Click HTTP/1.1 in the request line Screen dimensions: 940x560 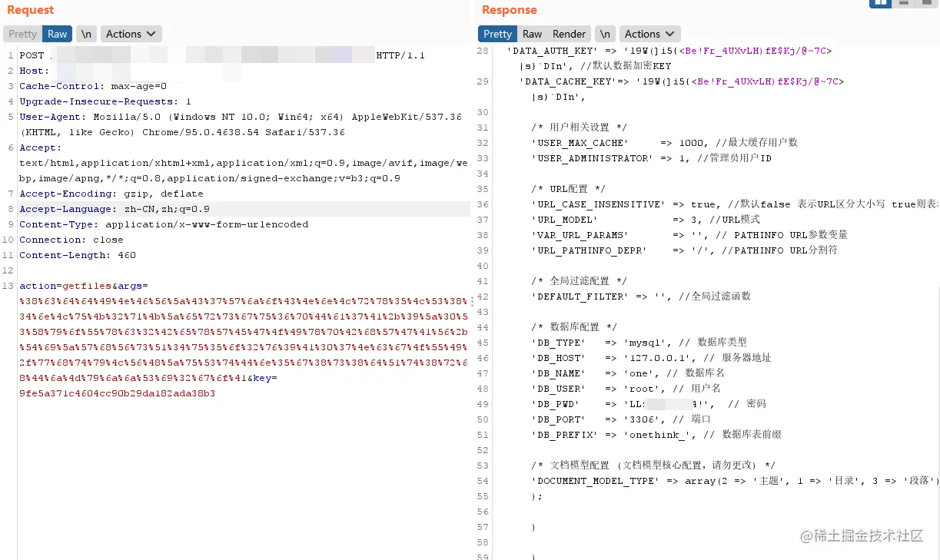click(x=400, y=55)
